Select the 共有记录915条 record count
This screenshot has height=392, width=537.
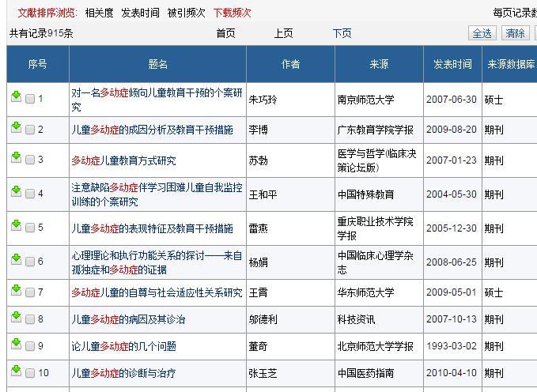(x=41, y=33)
